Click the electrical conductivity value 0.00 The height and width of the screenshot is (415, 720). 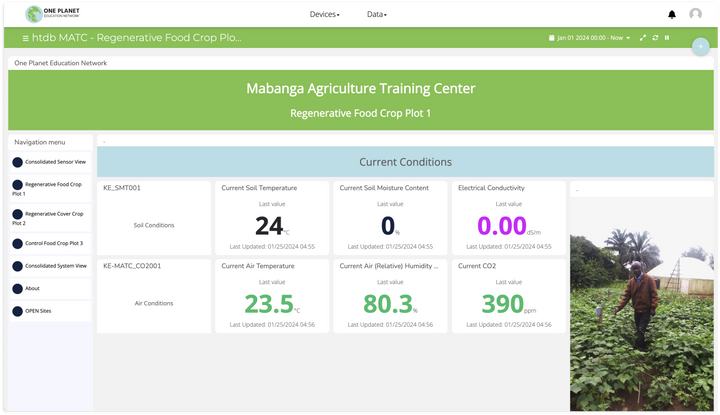tap(501, 226)
